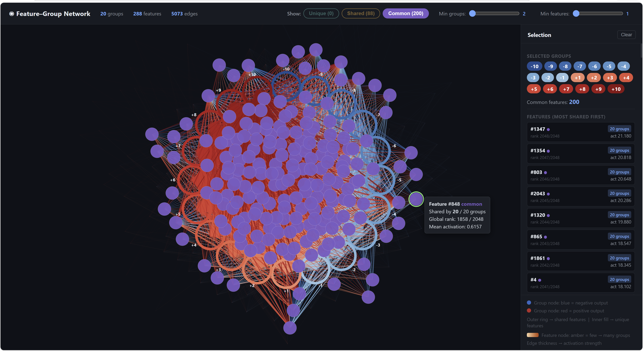The image size is (644, 351).
Task: Click the 288 features counter
Action: (x=147, y=14)
